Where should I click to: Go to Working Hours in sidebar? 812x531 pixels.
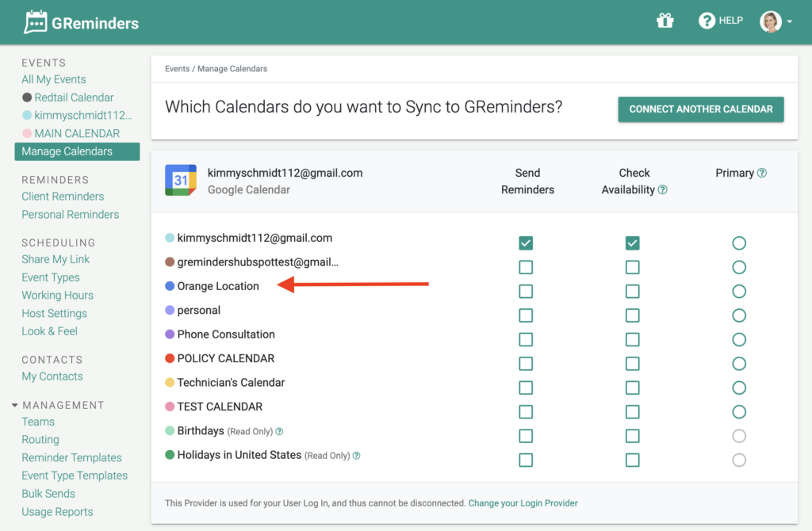[x=57, y=296]
